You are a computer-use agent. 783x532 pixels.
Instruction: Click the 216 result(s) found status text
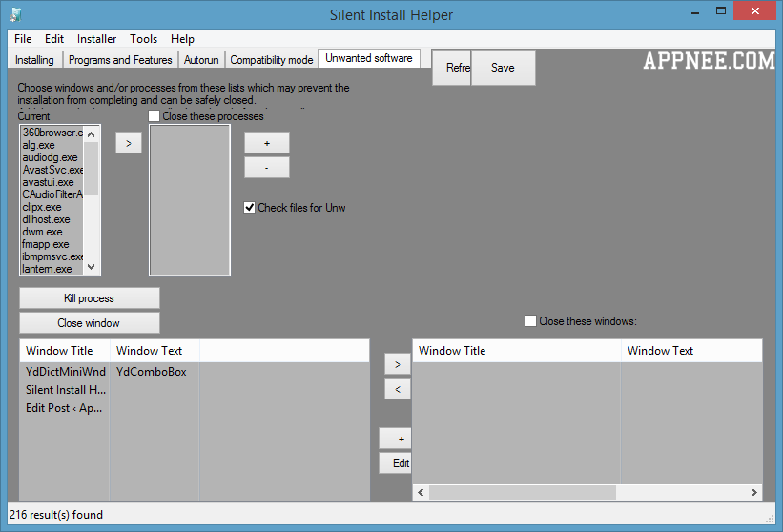[56, 515]
